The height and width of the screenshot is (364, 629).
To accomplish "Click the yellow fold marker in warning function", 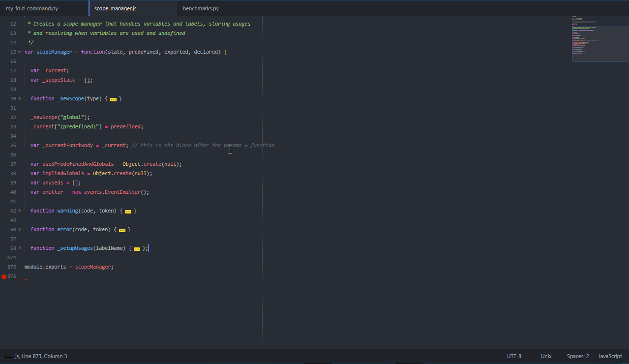I will [128, 211].
